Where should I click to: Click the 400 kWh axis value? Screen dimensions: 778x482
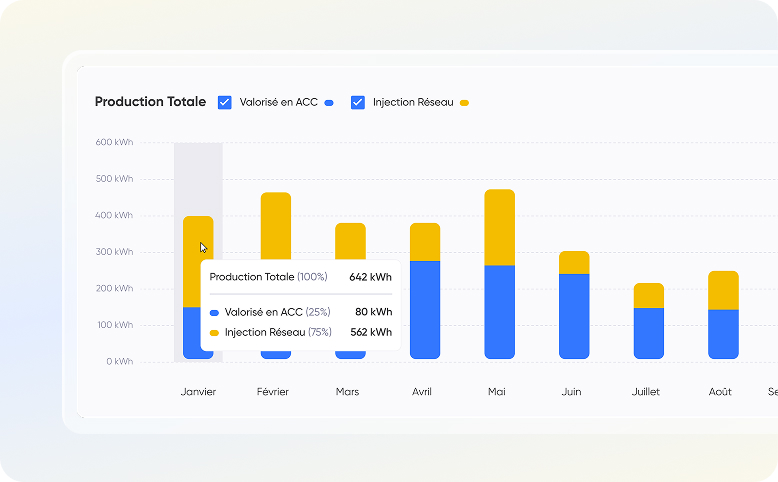(x=114, y=215)
